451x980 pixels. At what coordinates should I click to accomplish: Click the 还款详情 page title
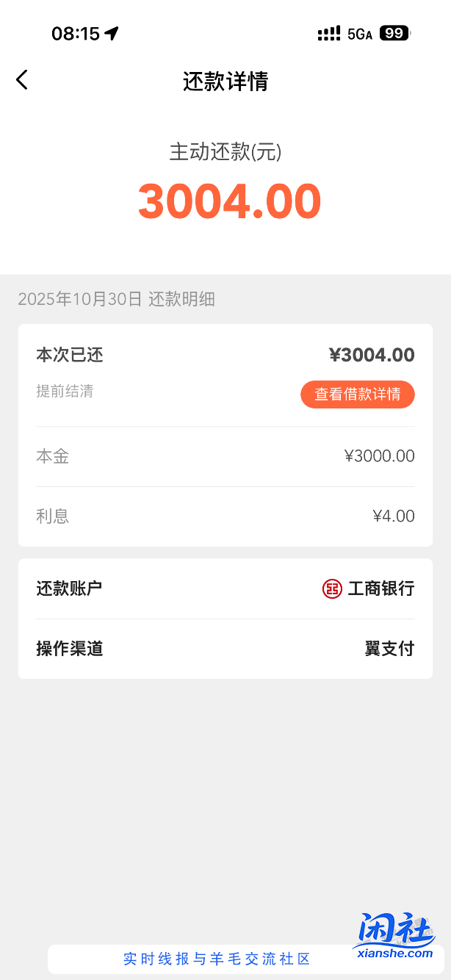pos(225,82)
